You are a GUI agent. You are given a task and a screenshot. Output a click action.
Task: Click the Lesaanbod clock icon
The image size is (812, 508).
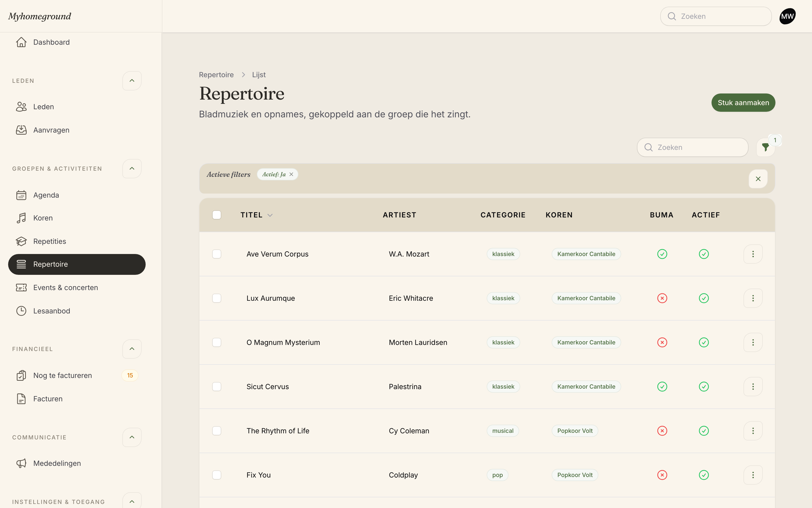(21, 311)
